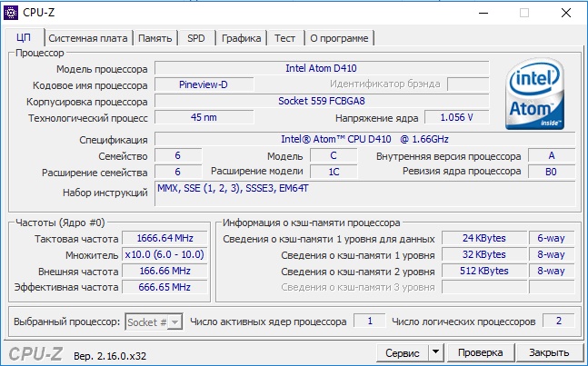Click the 6-way L1 data associativity value
The width and height of the screenshot is (588, 366).
tap(552, 238)
